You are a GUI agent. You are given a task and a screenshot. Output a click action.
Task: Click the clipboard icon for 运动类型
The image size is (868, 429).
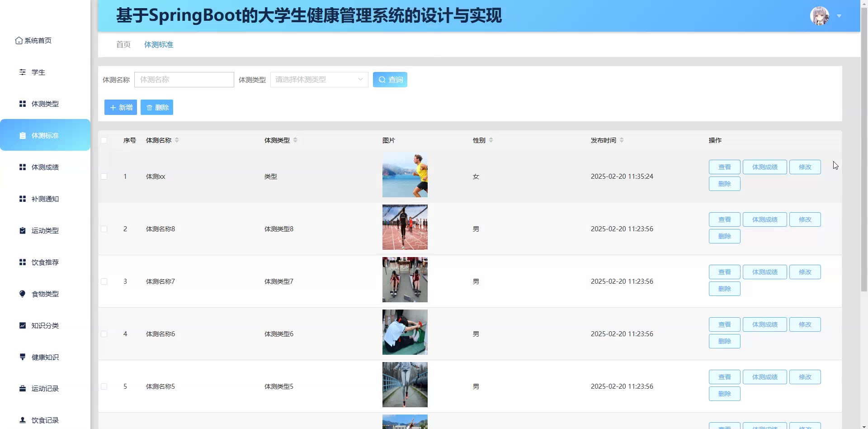pyautogui.click(x=23, y=231)
